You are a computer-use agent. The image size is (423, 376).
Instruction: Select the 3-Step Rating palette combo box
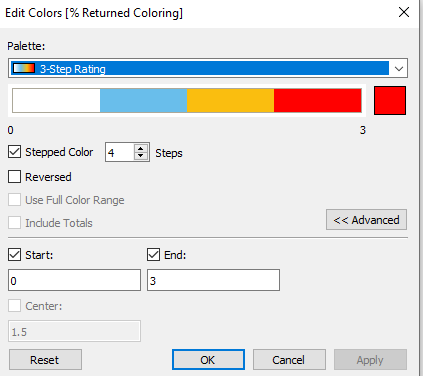coord(208,68)
